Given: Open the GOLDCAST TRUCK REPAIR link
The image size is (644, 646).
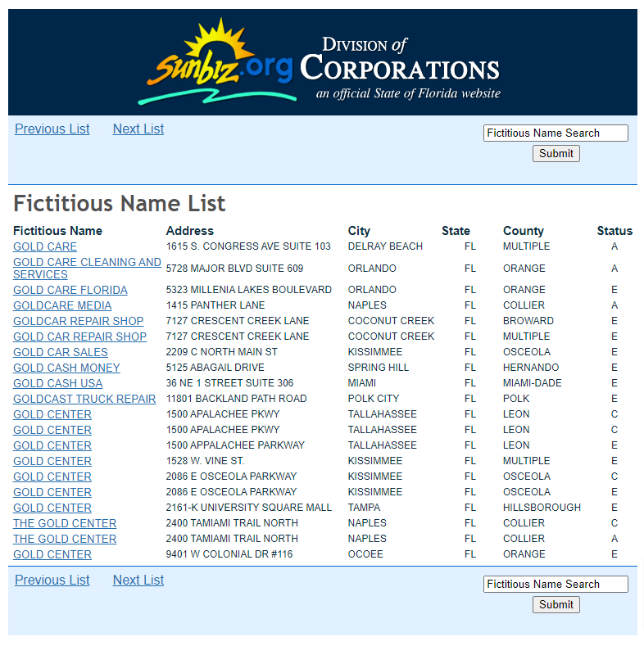Looking at the screenshot, I should [x=84, y=399].
